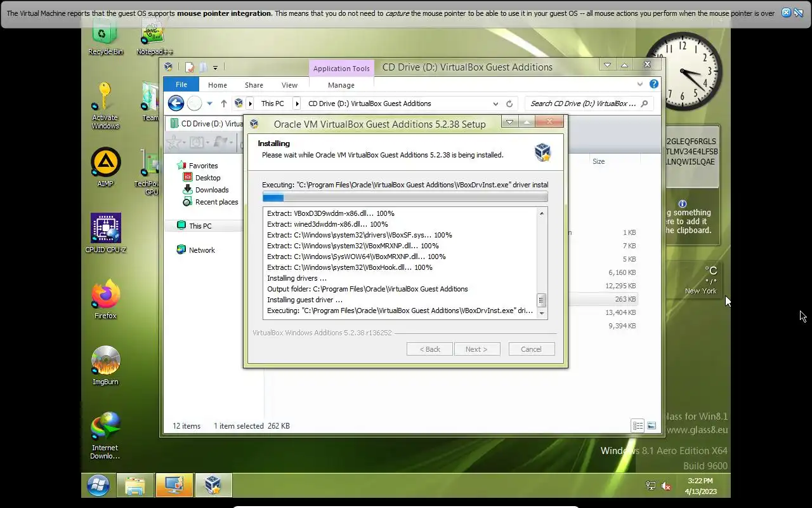Click the New folder quick access icon
Screen dimensions: 812x508
coord(203,67)
